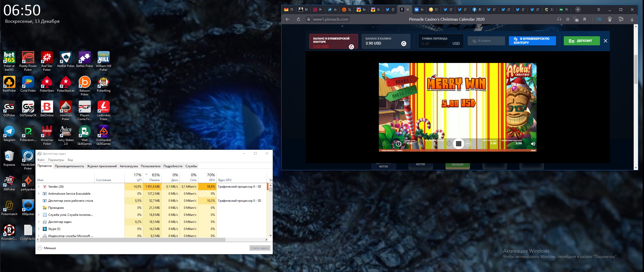Open the Вид menu in Task Manager
Screen dimensions: 644x272
pyautogui.click(x=70, y=160)
